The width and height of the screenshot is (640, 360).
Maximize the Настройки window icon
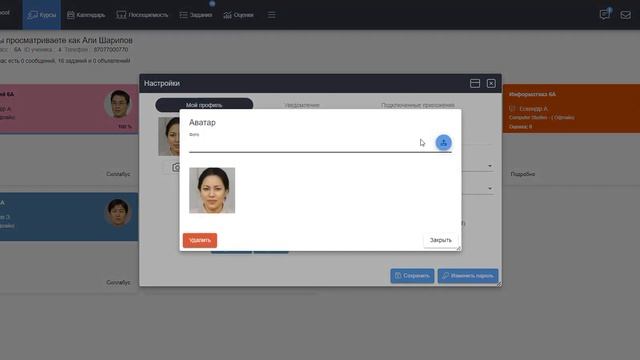475,83
